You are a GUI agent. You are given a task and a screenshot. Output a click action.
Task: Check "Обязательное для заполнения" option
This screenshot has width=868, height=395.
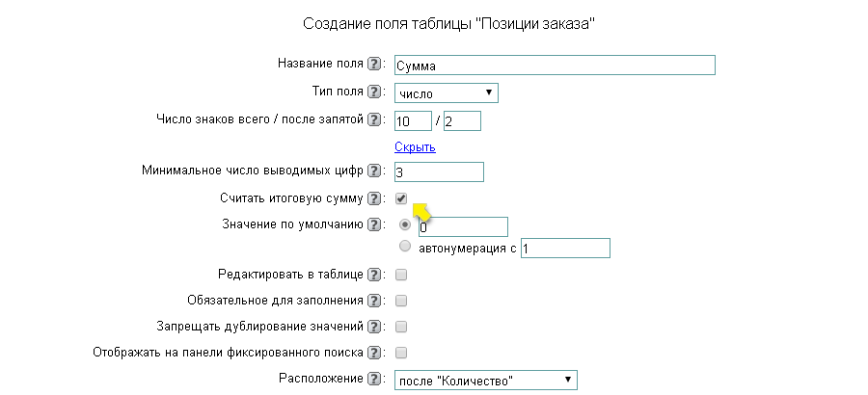(401, 301)
